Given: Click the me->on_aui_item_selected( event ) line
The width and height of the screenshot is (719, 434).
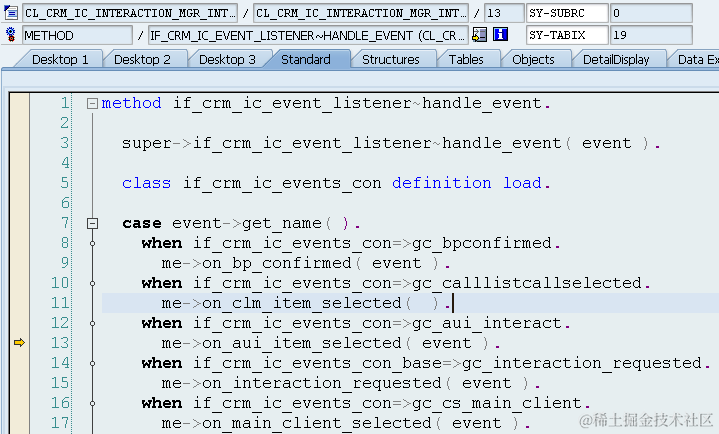Looking at the screenshot, I should coord(331,343).
